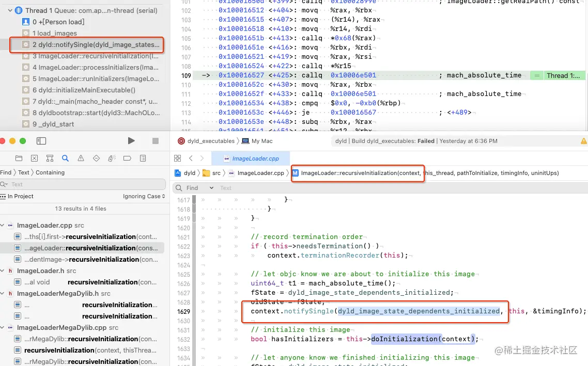Open result recursiveInitialization(context, thisThrea...

85,351
